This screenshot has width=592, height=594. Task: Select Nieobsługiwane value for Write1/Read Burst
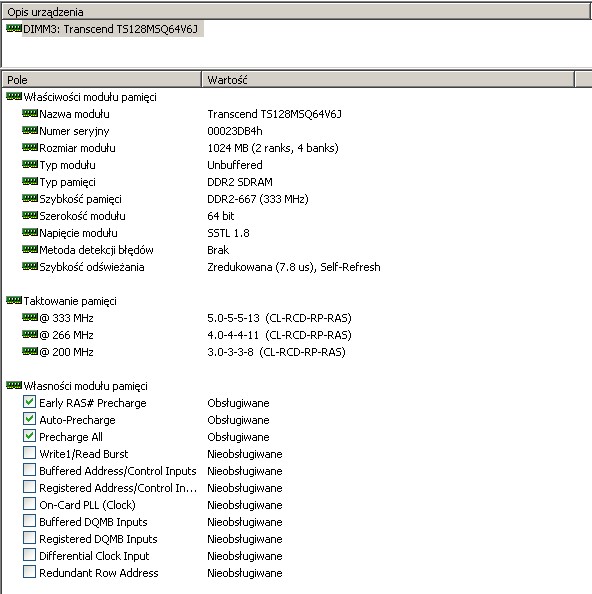pos(245,454)
